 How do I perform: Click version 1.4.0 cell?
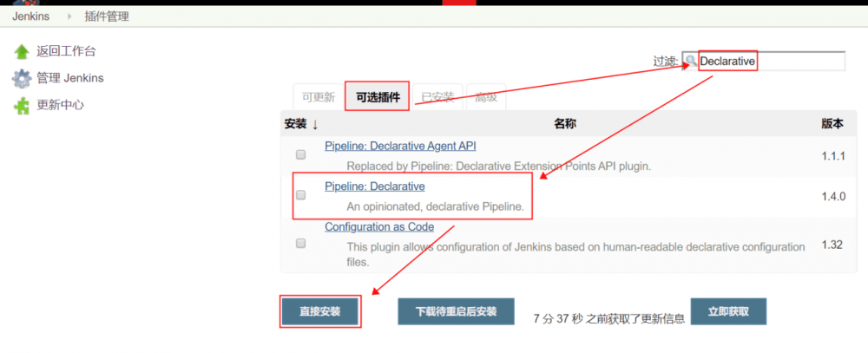pyautogui.click(x=833, y=196)
